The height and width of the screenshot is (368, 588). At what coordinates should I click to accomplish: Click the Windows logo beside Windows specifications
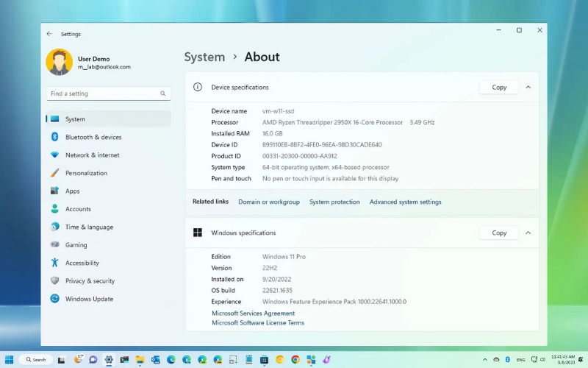click(x=198, y=233)
